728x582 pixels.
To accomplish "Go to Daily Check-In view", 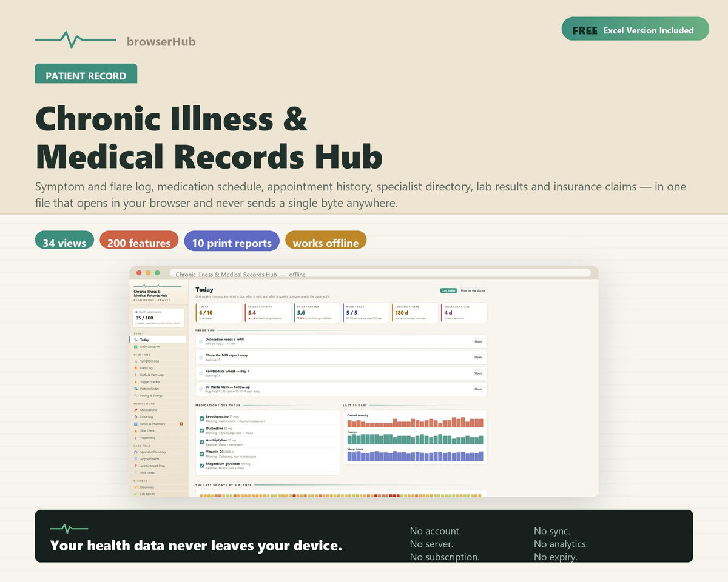I will (159, 347).
